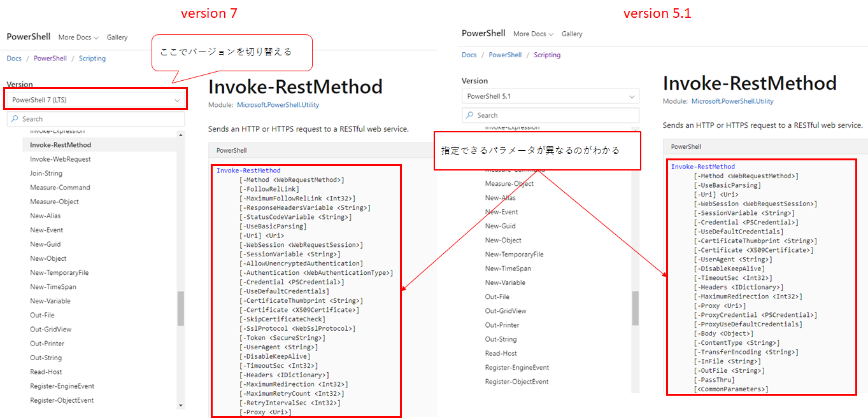Click inside the right Search box
868x418 pixels.
click(x=550, y=115)
